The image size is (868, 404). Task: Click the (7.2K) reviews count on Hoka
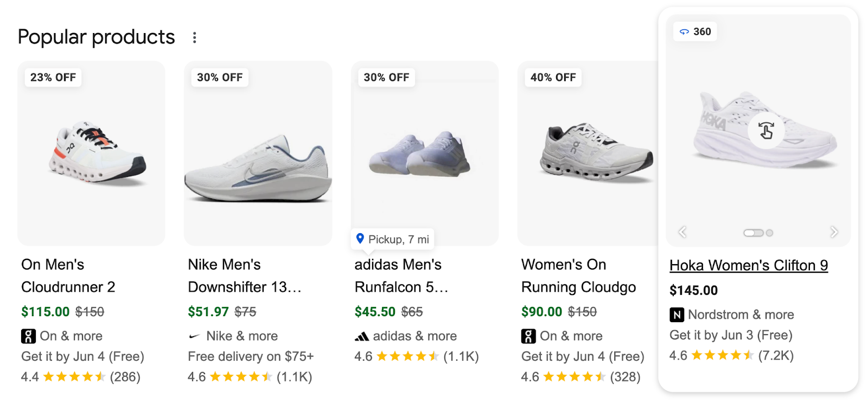click(776, 356)
